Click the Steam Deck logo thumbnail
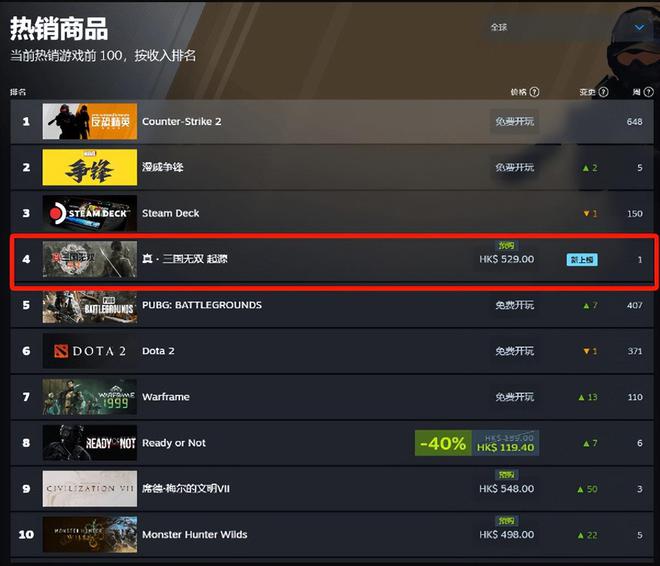This screenshot has width=660, height=566. [x=90, y=213]
